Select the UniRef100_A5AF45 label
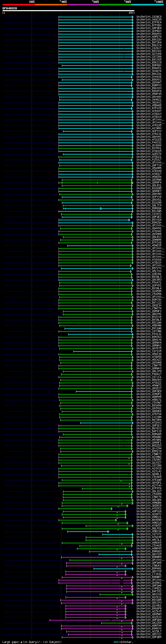166x644 pixels. pyautogui.click(x=149, y=94)
